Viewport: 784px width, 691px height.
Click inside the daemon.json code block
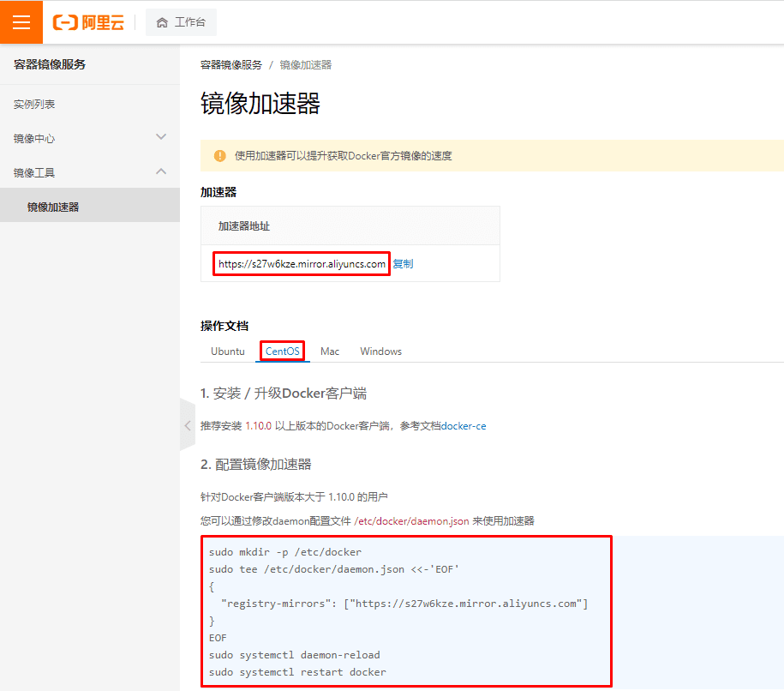point(406,611)
